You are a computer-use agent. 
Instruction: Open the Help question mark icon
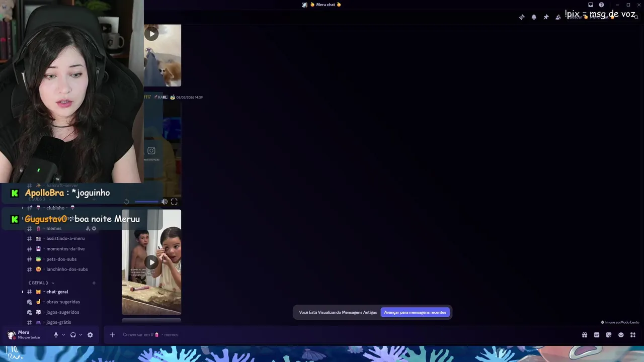[601, 5]
